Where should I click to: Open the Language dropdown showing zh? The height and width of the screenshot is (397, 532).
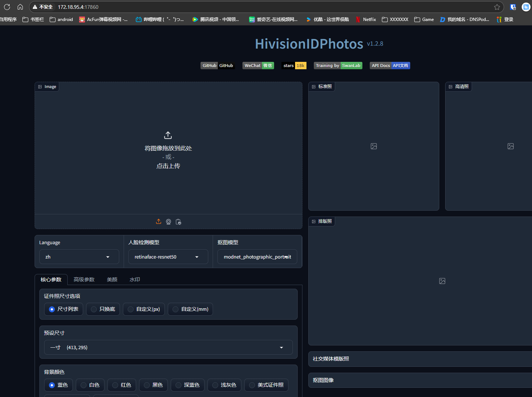click(x=79, y=257)
